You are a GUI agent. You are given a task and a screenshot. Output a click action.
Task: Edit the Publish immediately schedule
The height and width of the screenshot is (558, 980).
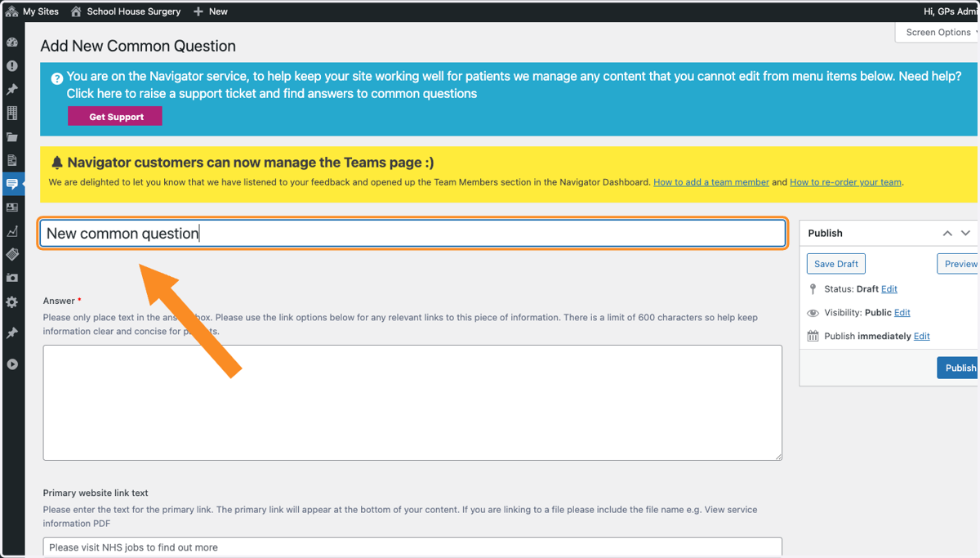922,337
